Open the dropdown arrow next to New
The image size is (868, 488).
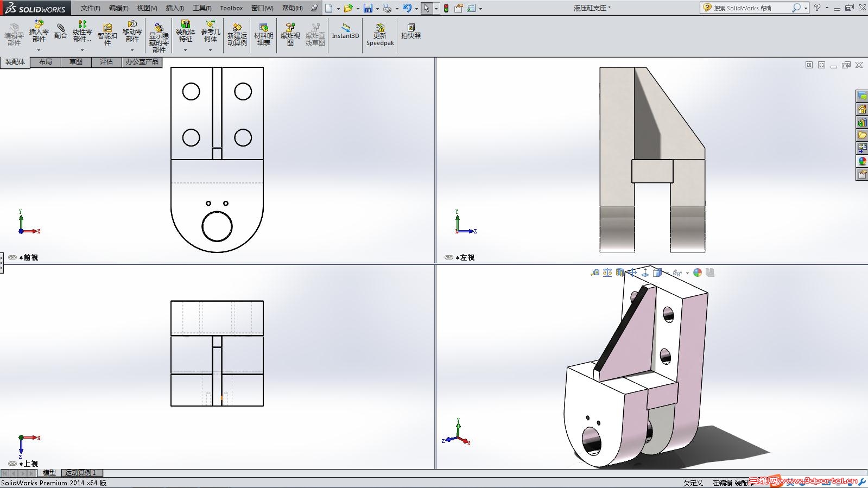(x=338, y=9)
